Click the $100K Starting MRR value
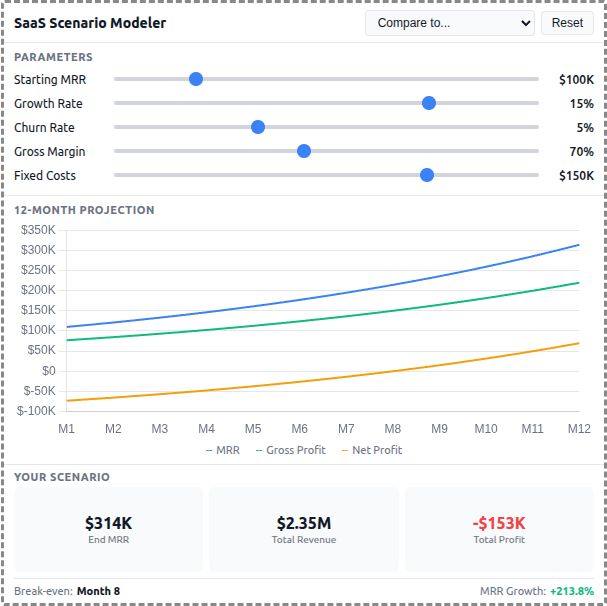 click(x=576, y=79)
